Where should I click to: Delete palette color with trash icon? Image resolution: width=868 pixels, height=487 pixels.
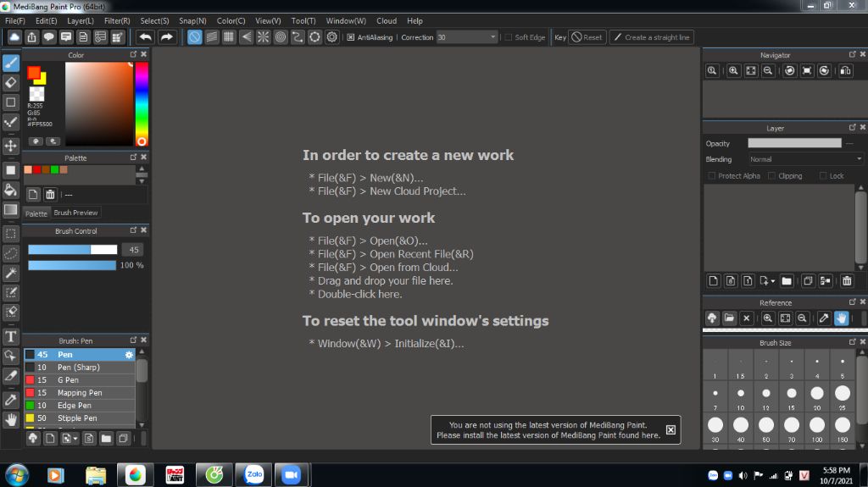coord(50,194)
